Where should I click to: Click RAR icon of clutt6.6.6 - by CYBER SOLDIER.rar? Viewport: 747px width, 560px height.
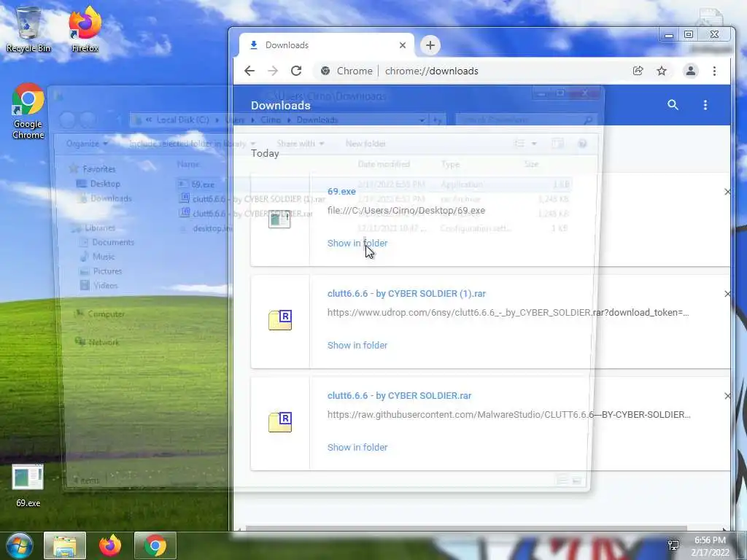(x=280, y=422)
